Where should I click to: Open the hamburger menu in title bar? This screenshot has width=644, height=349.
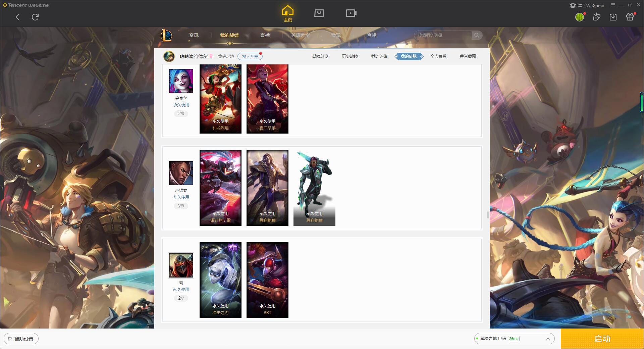[x=613, y=5]
